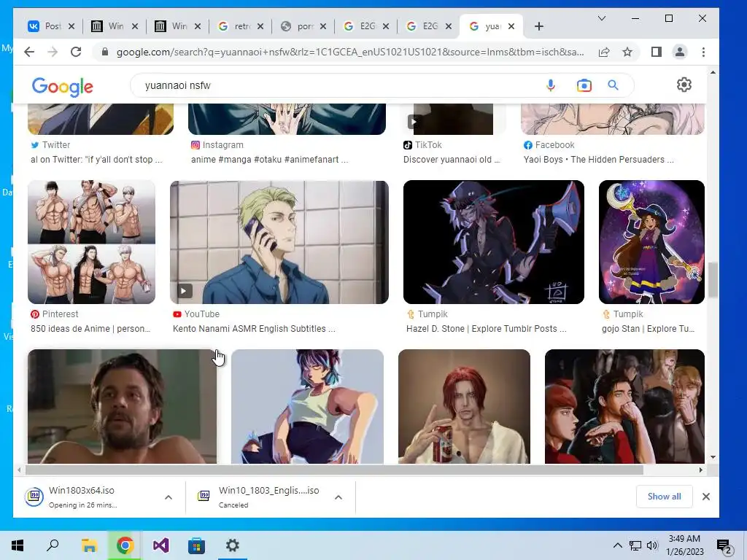The image size is (747, 560).
Task: Submit search with magnifier icon
Action: 613,85
